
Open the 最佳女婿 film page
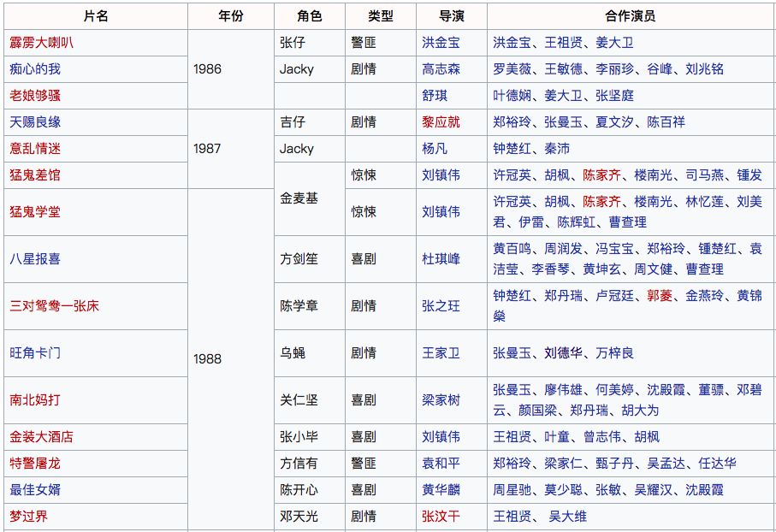34,490
